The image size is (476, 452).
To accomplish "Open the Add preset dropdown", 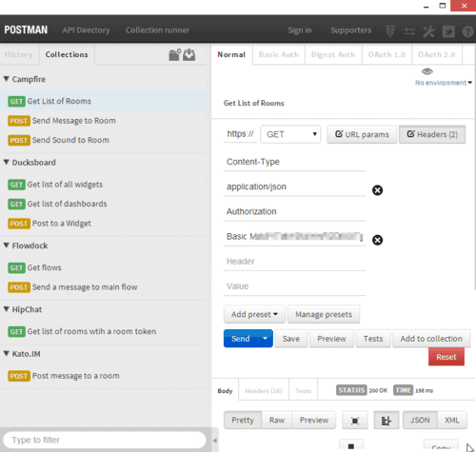I will click(254, 314).
